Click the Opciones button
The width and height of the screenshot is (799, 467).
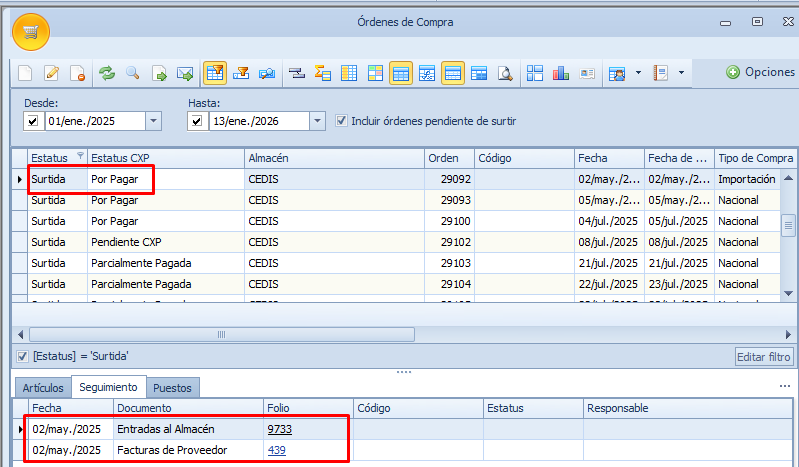point(760,72)
